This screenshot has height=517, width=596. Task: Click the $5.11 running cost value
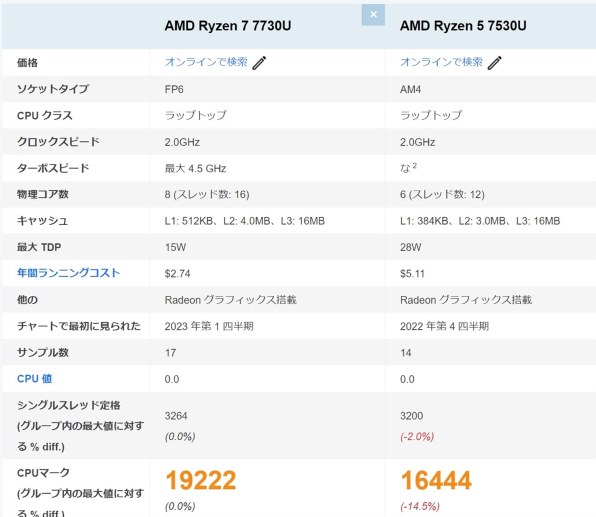point(412,274)
